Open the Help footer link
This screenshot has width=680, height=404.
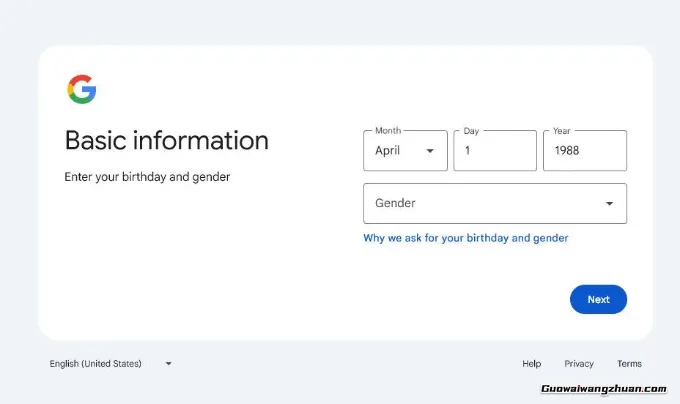coord(531,364)
